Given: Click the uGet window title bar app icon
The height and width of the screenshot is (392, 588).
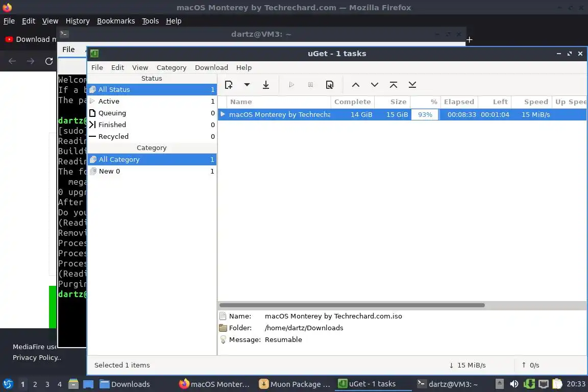Looking at the screenshot, I should 94,54.
